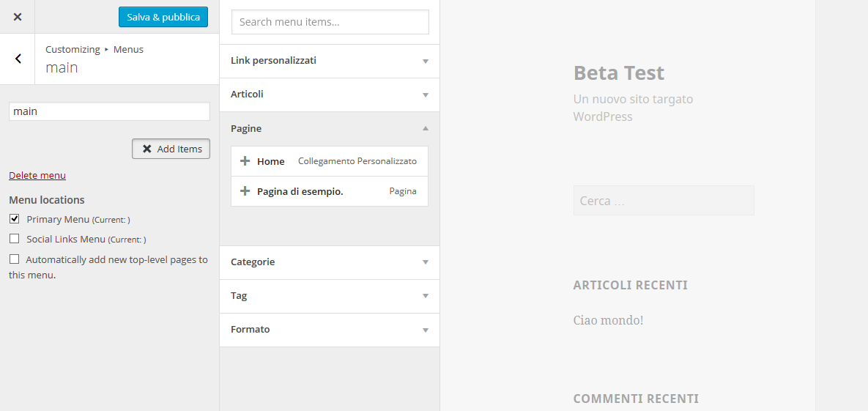This screenshot has width=868, height=411.
Task: Collapse the Pagine section
Action: (425, 128)
